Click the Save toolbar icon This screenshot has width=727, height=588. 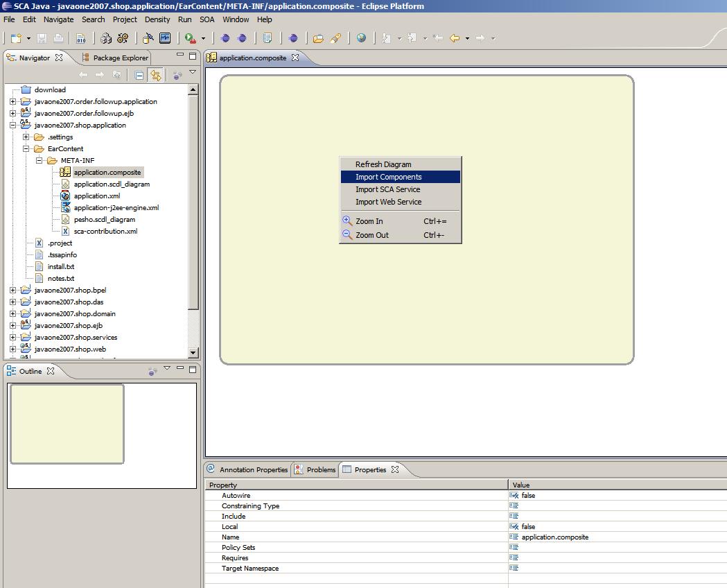pos(42,38)
